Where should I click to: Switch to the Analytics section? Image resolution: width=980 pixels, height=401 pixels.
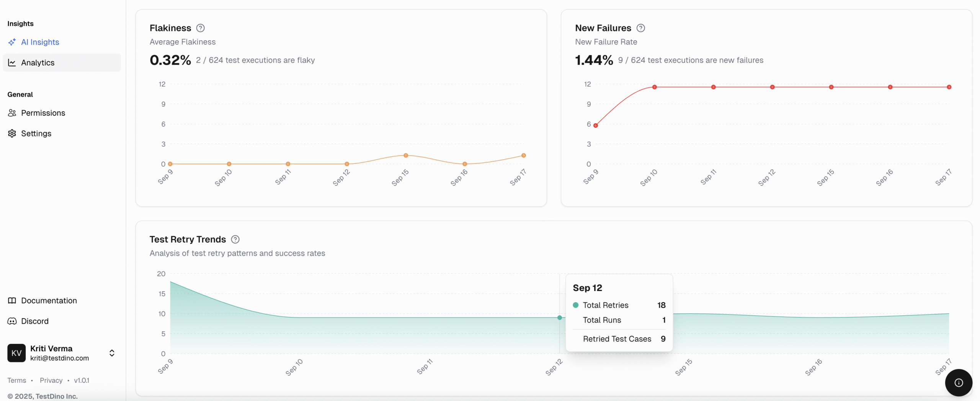[x=38, y=62]
